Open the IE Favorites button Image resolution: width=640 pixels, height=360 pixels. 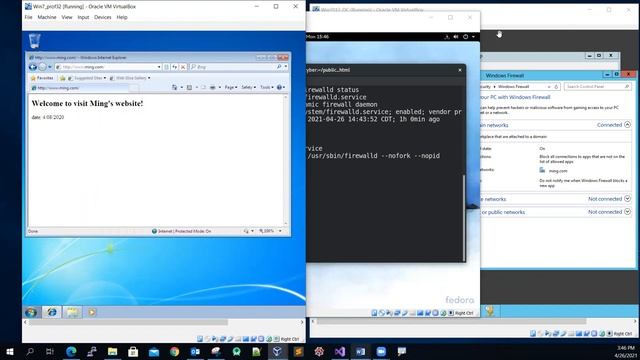(42, 78)
